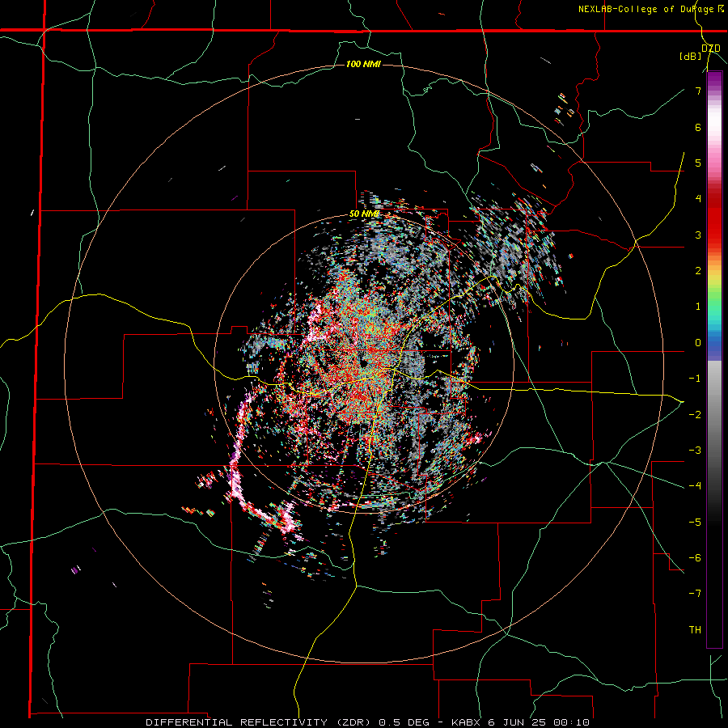The image size is (728, 728).
Task: Click the -5 value on the color scale
Action: coord(695,522)
